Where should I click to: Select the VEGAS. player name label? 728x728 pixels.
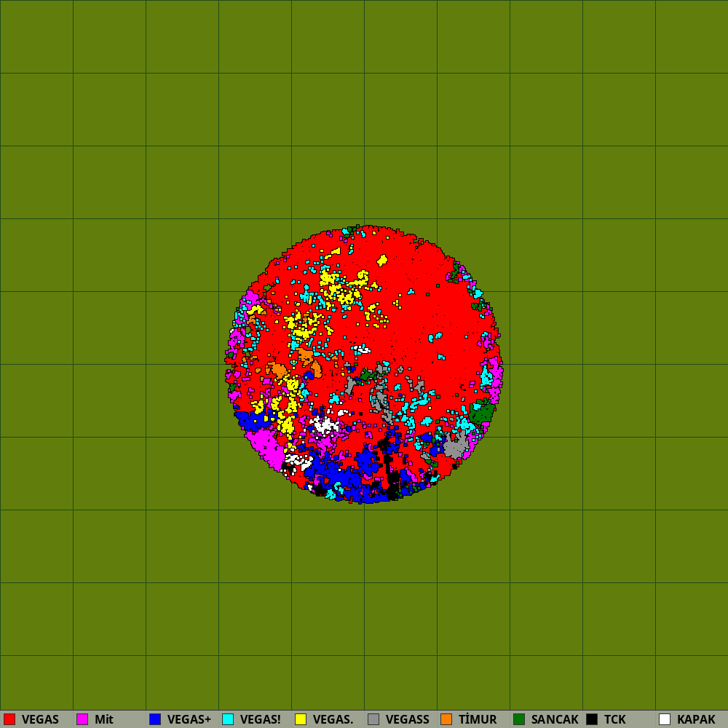point(333,720)
